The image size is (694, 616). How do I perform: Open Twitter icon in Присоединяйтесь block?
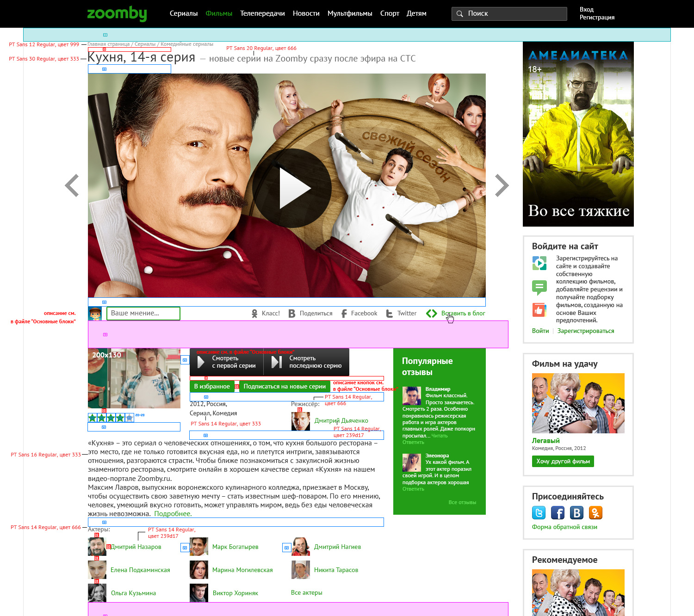[x=539, y=513]
